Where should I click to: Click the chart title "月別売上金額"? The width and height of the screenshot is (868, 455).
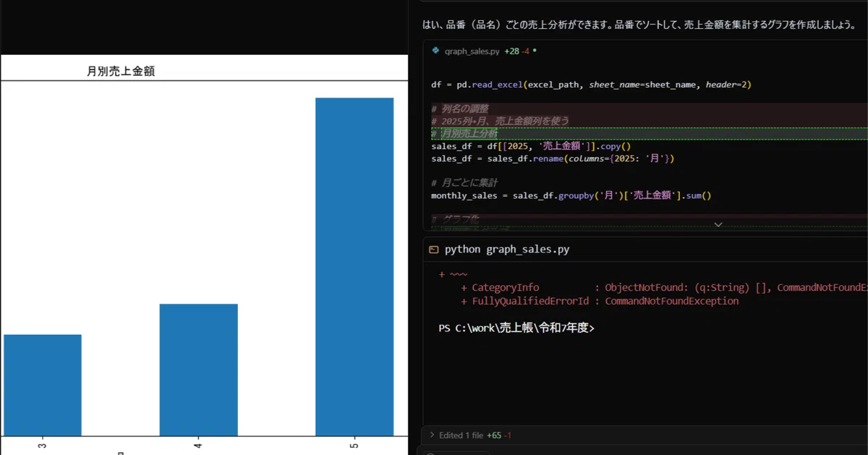point(121,71)
